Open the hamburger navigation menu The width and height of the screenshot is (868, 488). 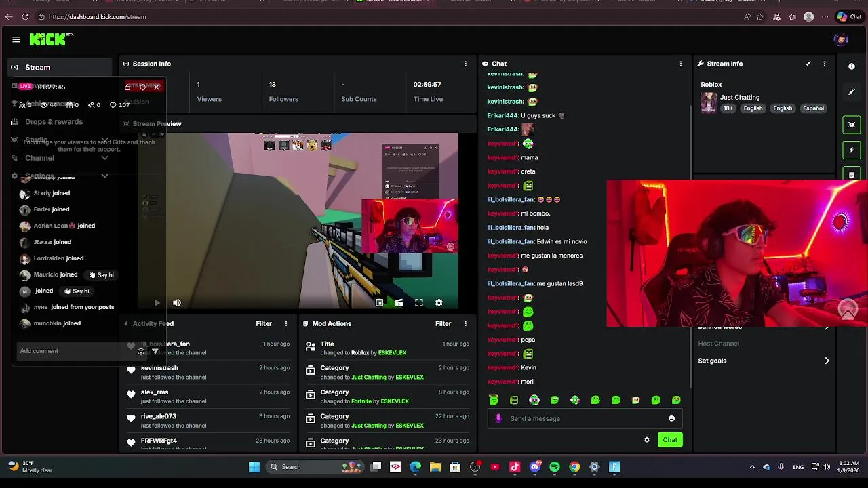click(16, 39)
